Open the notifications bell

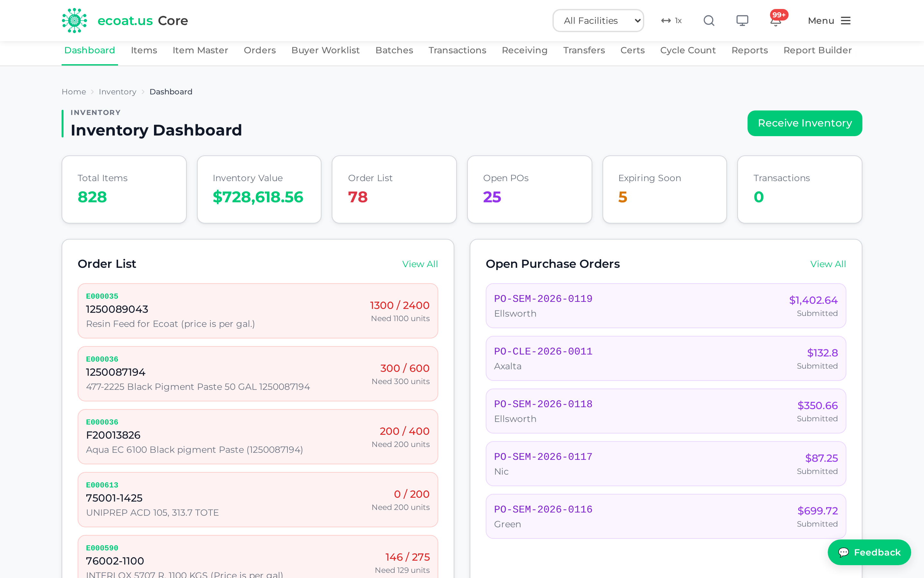point(775,21)
